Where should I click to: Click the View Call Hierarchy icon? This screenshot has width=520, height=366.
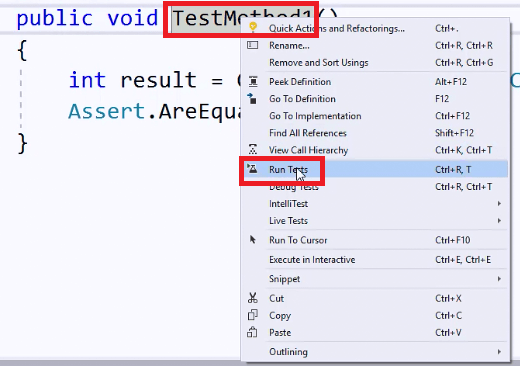click(x=253, y=149)
